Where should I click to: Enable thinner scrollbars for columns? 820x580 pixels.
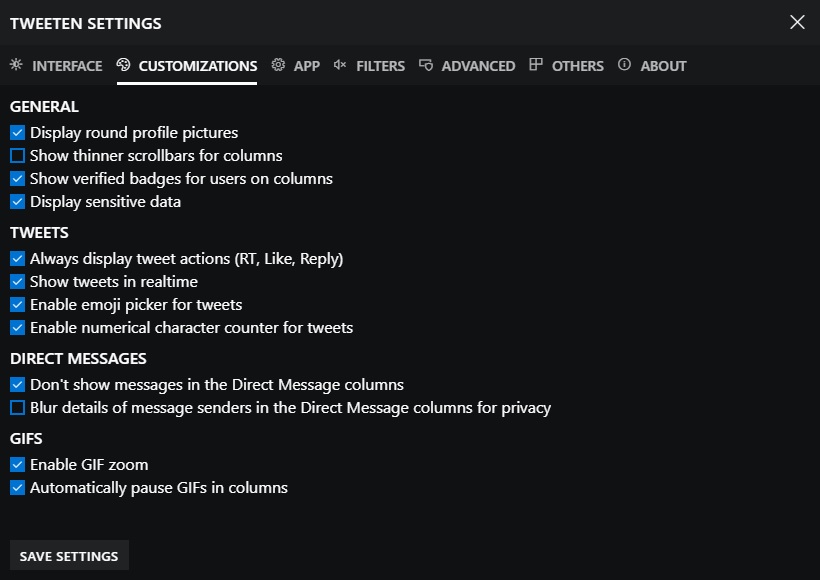click(x=17, y=155)
